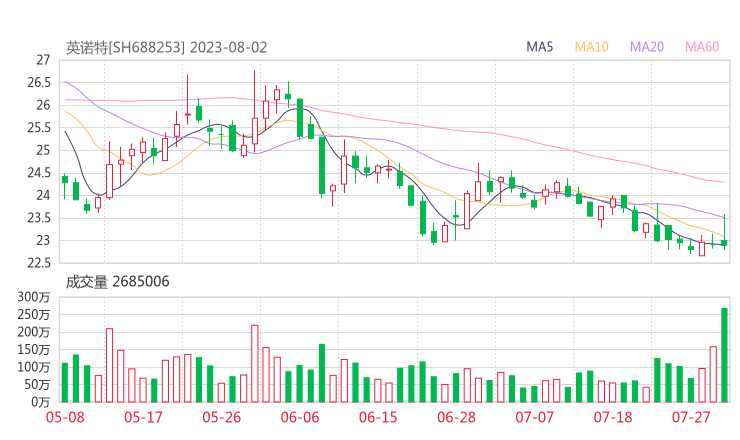Click the 50万 volume axis label
Screen dimensions: 740x440
[36, 384]
